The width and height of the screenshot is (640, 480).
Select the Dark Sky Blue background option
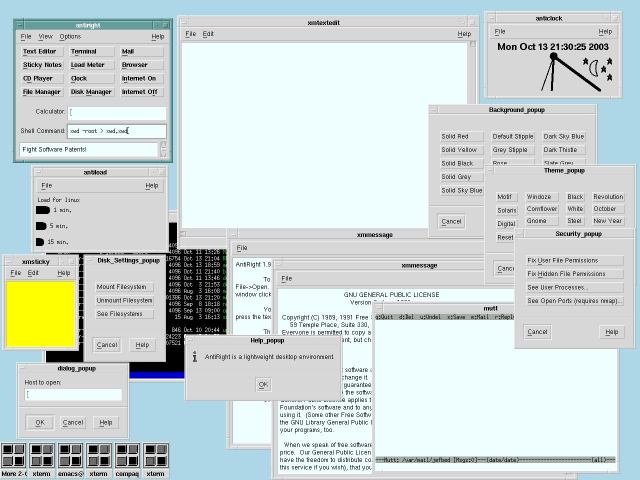(564, 136)
